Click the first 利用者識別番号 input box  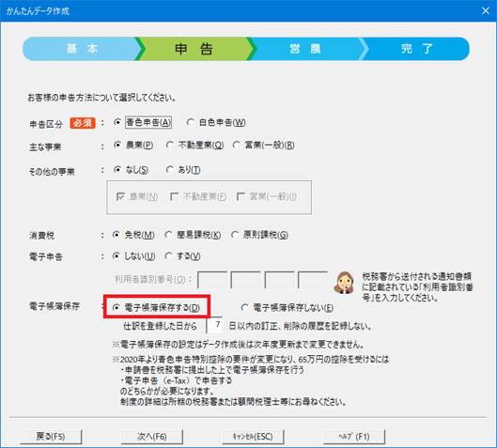point(212,280)
